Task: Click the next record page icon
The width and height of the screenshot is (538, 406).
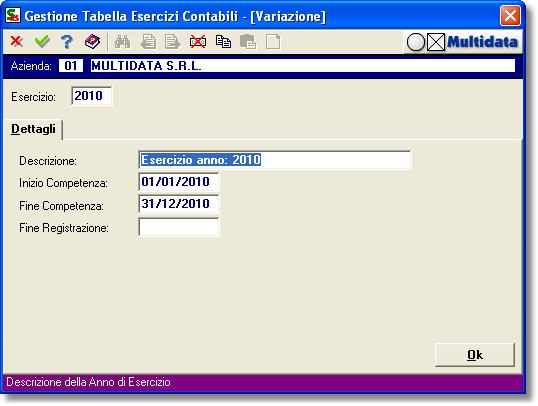Action: (x=173, y=42)
